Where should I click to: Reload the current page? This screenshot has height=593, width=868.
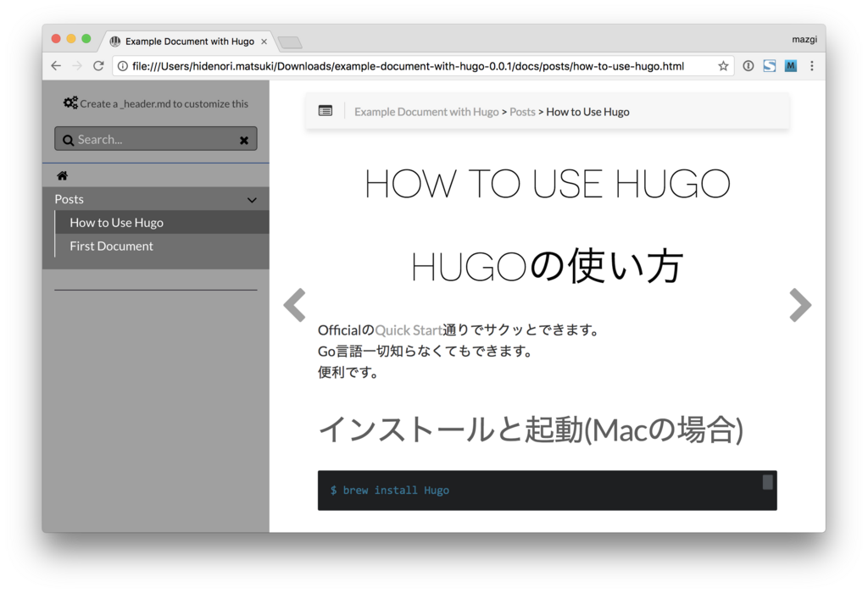click(98, 66)
